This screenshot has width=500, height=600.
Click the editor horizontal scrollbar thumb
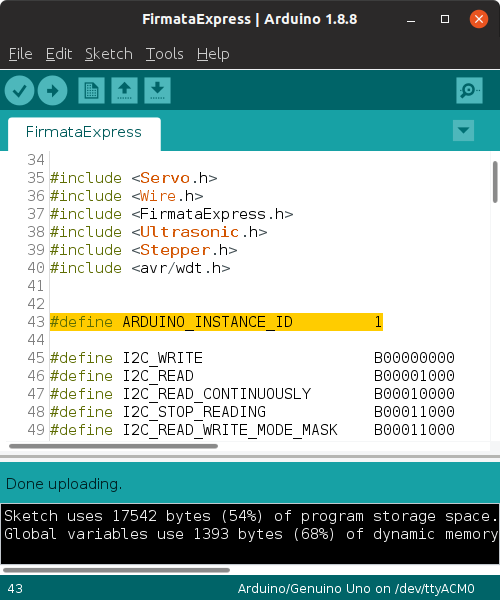113,446
